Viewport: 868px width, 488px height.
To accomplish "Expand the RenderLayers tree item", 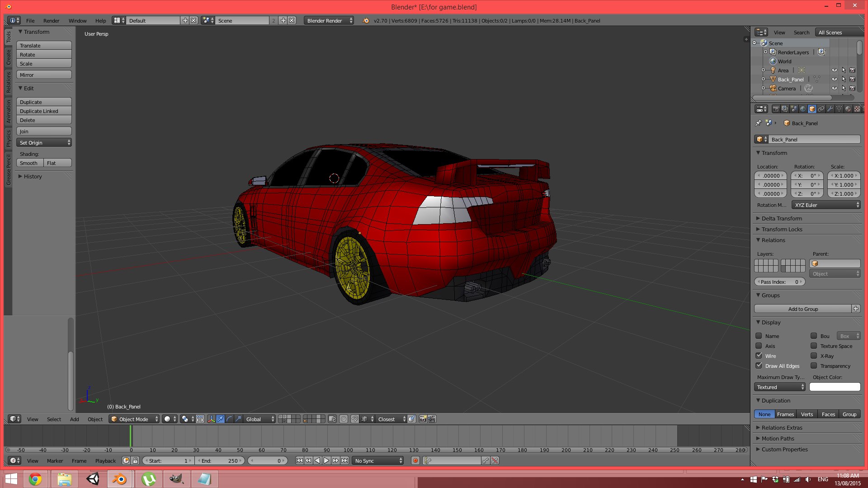I will pyautogui.click(x=765, y=52).
